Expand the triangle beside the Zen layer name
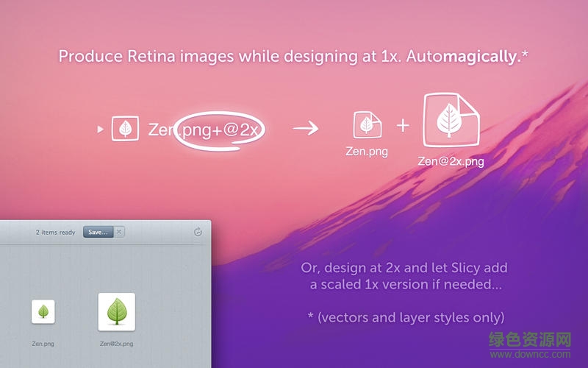Viewport: 588px width, 368px height. (100, 130)
